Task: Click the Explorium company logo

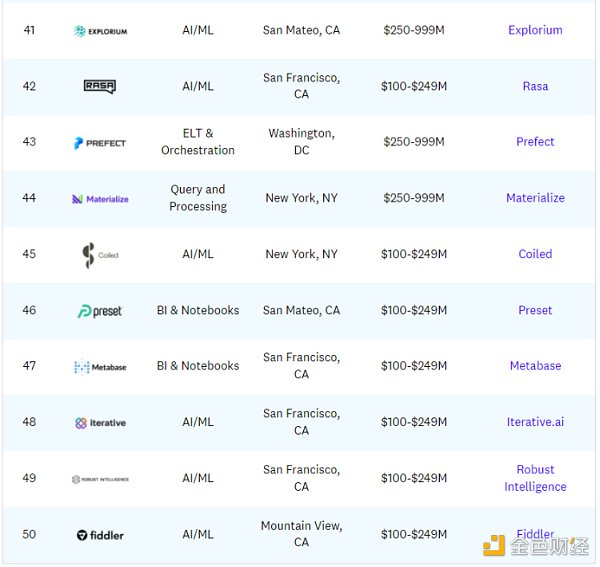Action: (101, 31)
